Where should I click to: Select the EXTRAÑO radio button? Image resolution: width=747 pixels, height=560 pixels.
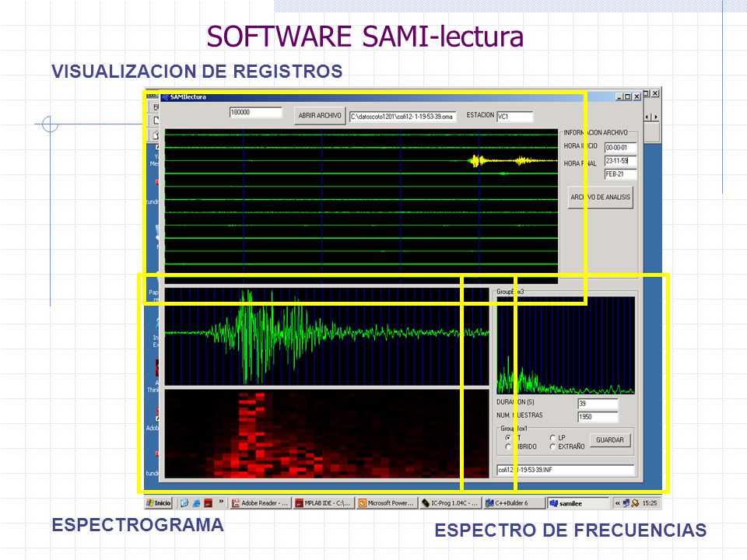(x=552, y=446)
